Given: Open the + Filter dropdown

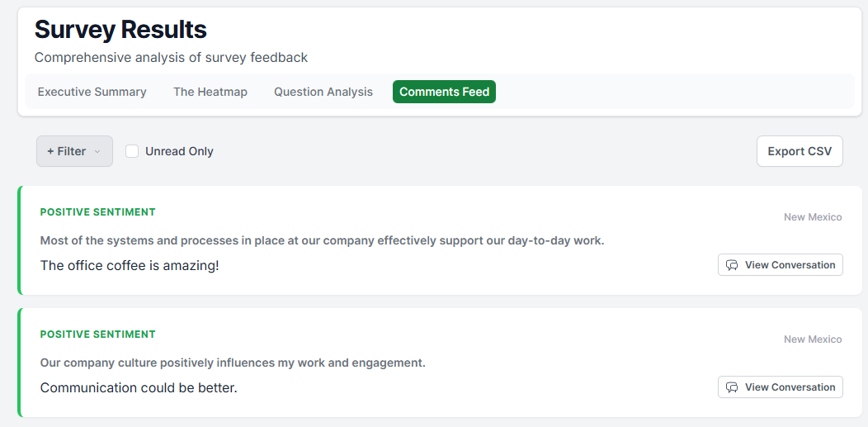Looking at the screenshot, I should tap(74, 151).
